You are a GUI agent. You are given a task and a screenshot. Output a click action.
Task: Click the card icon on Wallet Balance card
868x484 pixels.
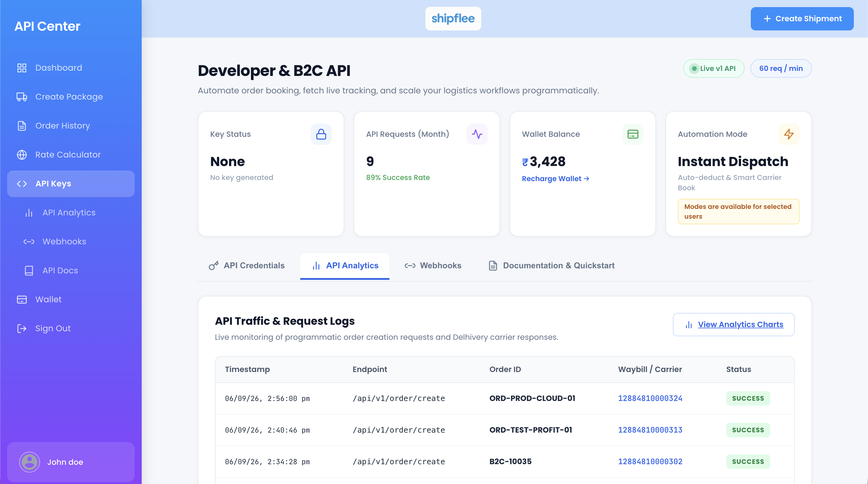[633, 134]
